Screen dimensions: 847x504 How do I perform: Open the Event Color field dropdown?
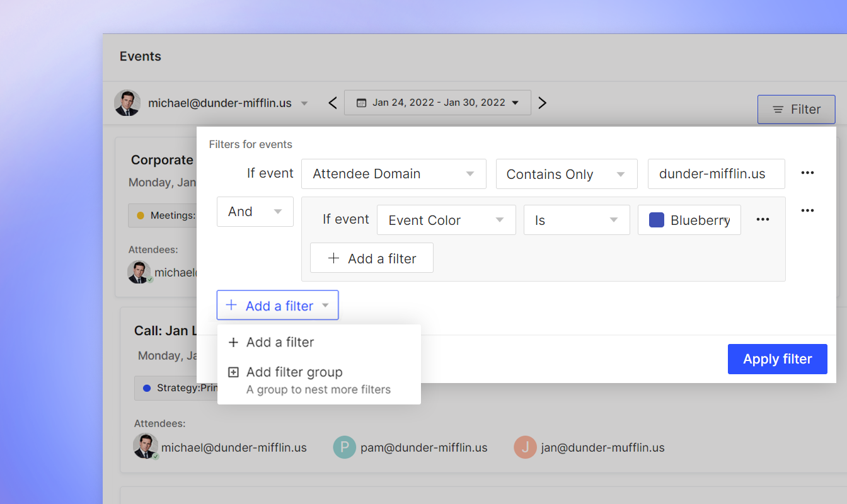(x=446, y=220)
